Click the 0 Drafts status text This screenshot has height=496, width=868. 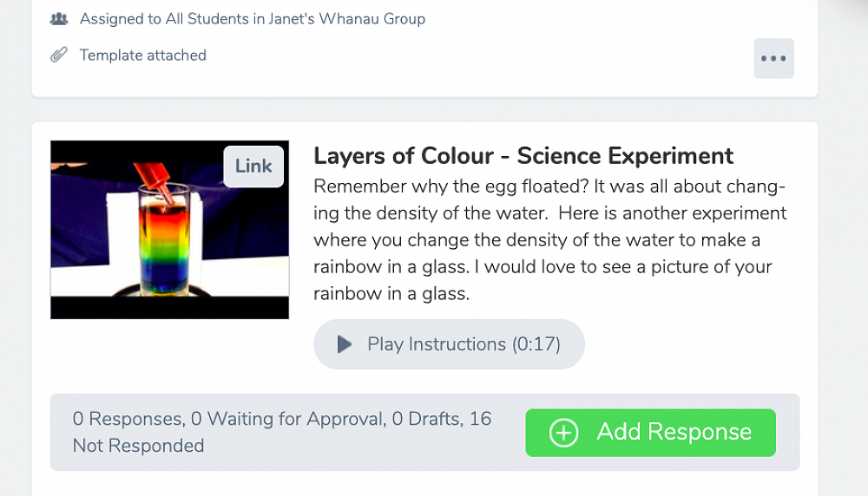pos(425,420)
